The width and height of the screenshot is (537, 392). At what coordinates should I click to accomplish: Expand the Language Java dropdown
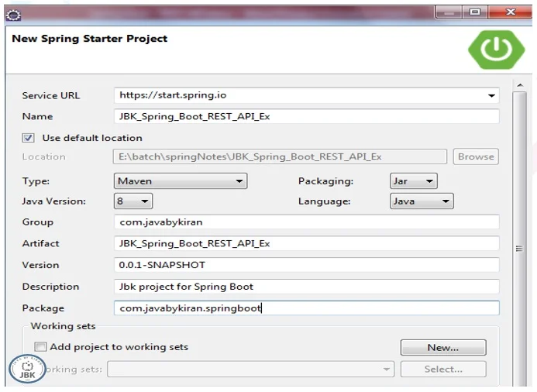[x=422, y=201]
